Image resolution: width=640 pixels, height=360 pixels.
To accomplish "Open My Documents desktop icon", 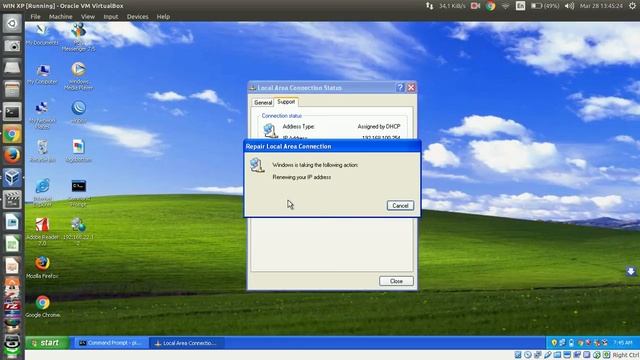I will [x=42, y=34].
